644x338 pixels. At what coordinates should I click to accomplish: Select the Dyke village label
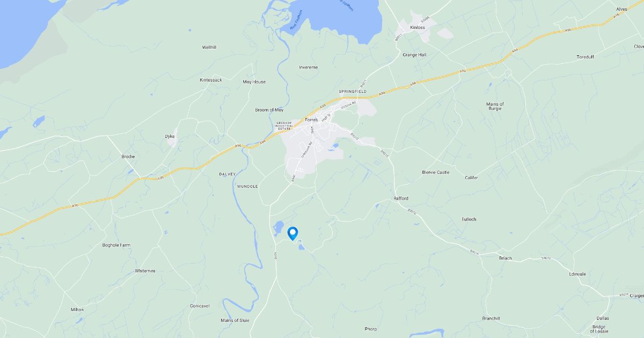point(170,136)
